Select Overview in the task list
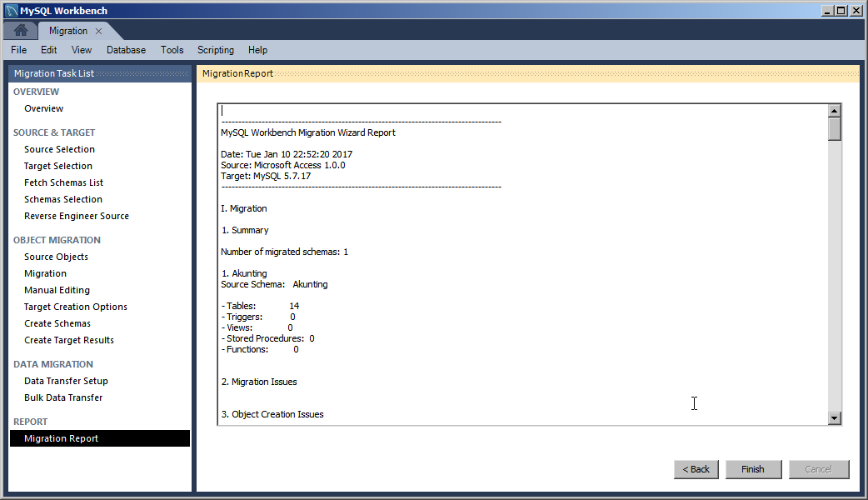 click(x=43, y=108)
